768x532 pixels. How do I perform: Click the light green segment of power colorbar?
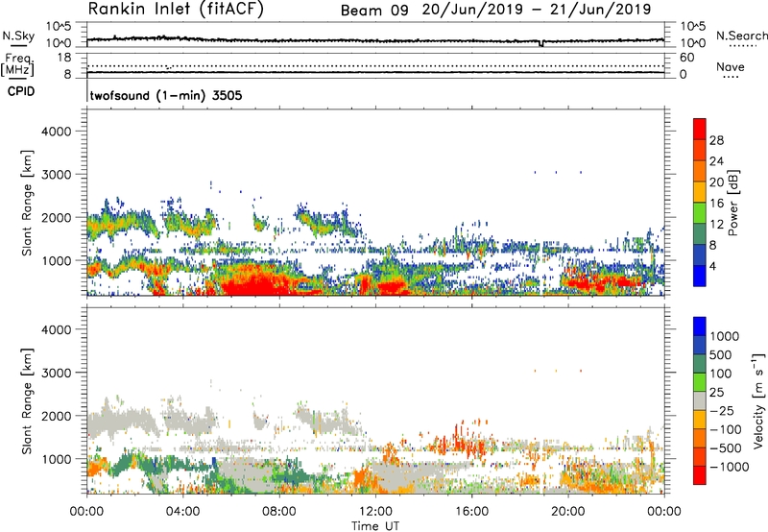tap(700, 212)
